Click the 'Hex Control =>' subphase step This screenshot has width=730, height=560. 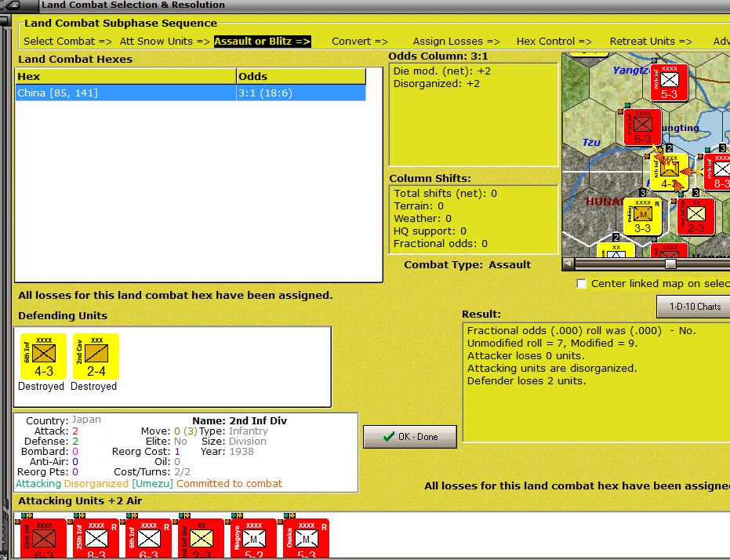(x=554, y=41)
